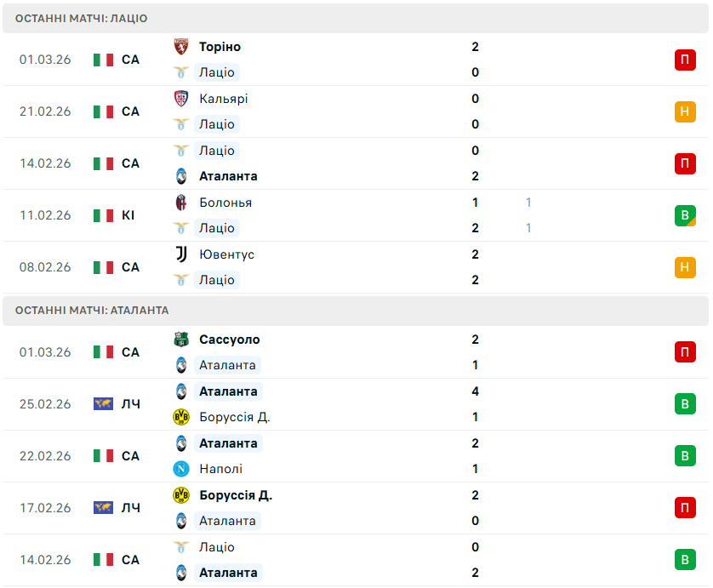Select the Наполі team name
713x588 pixels.
click(220, 469)
